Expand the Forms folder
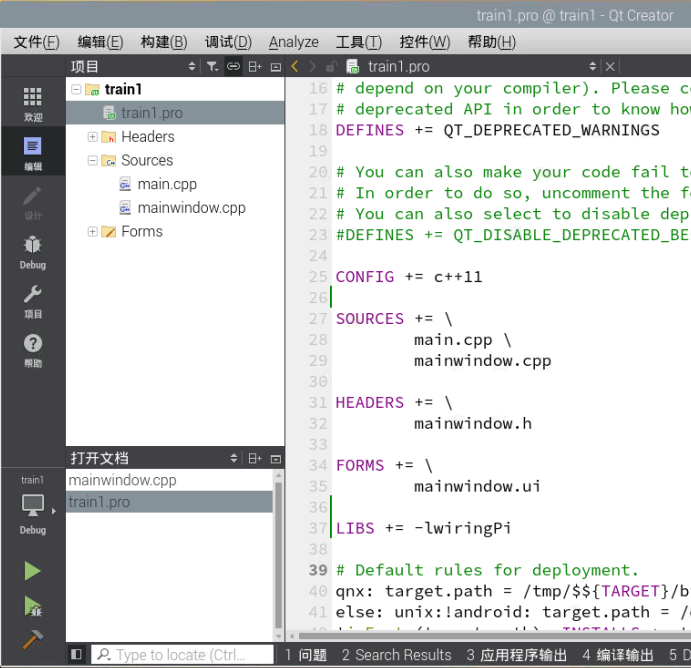Viewport: 691px width, 668px height. (92, 231)
